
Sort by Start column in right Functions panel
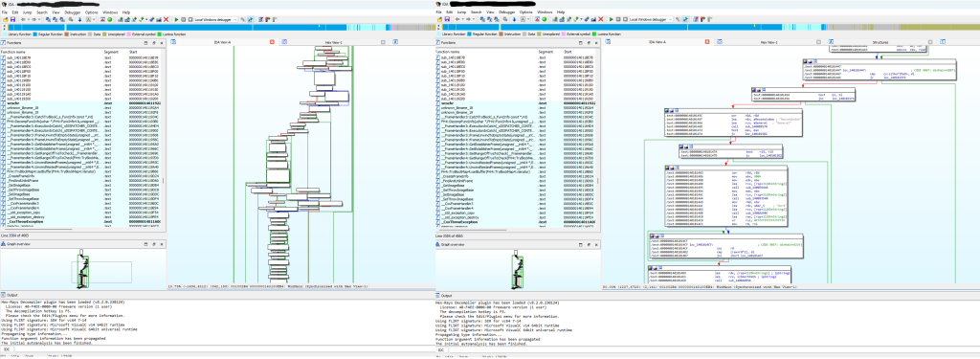(578, 51)
